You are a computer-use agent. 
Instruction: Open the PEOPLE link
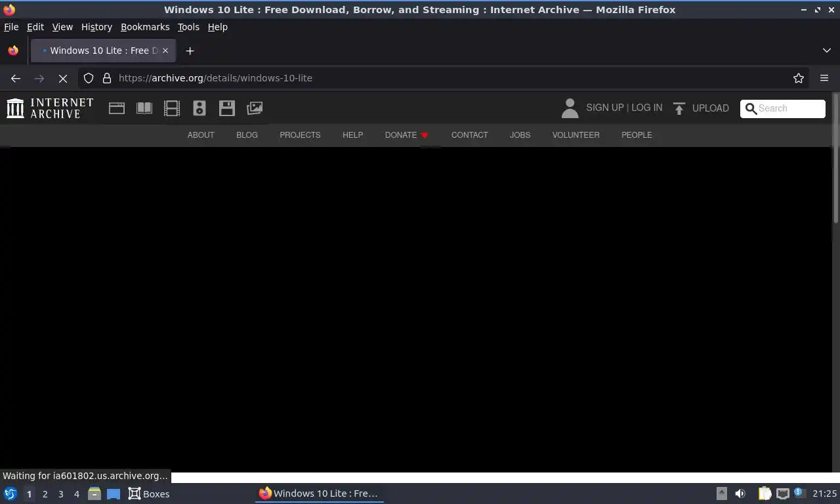point(637,135)
